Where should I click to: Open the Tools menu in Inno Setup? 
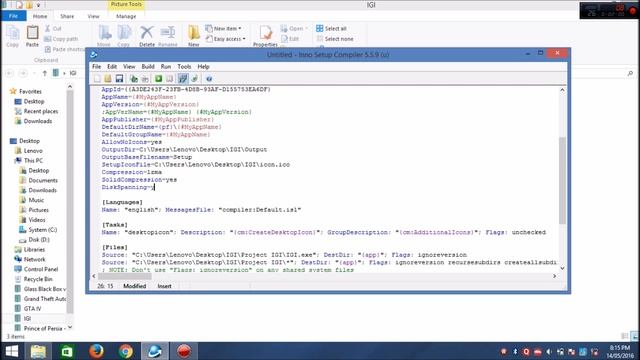click(184, 67)
